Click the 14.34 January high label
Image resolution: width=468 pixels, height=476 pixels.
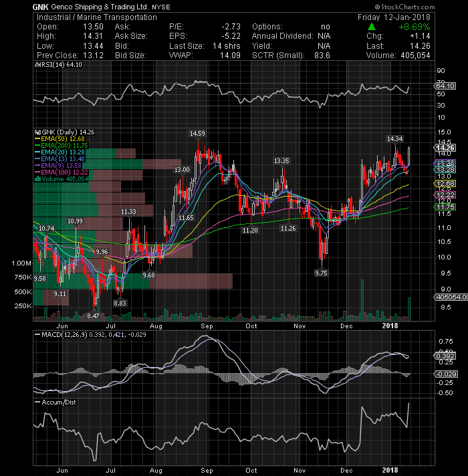click(x=394, y=139)
